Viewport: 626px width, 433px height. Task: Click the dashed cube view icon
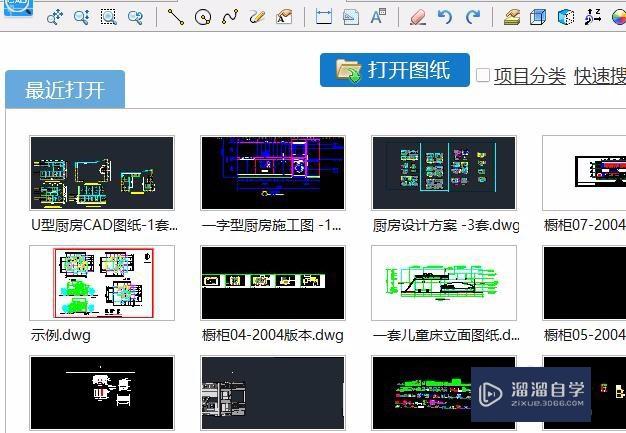(x=565, y=17)
